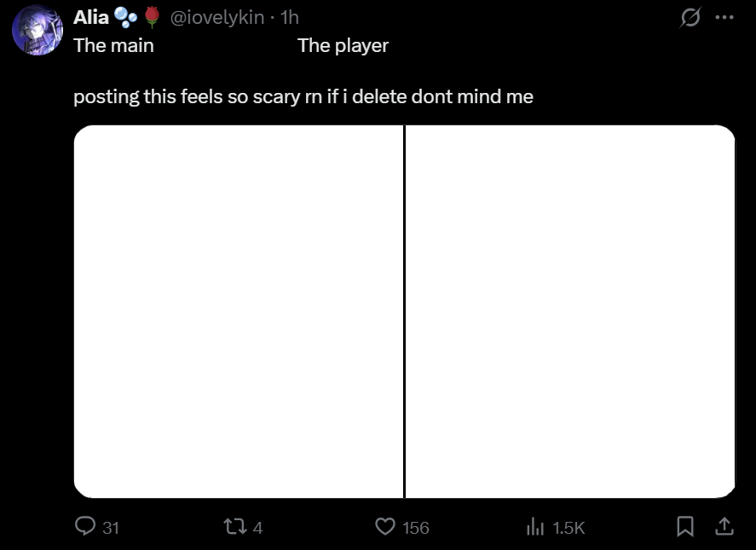This screenshot has width=756, height=550.
Task: Open the @iovelykin handle link
Action: coord(217,17)
